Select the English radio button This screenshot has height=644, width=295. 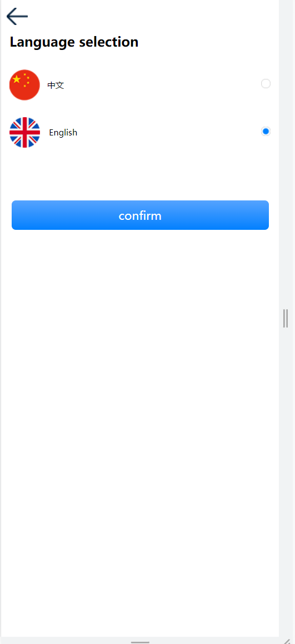point(266,132)
